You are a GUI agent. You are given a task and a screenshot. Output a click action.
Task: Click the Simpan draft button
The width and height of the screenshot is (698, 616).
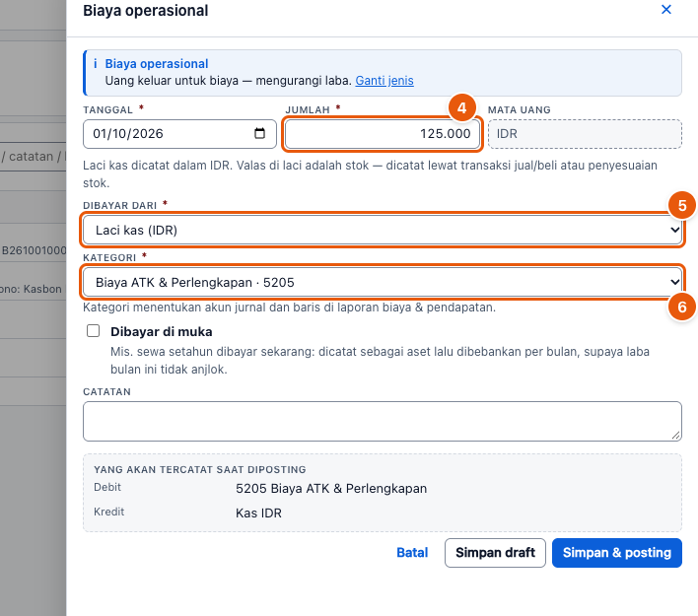pos(495,553)
